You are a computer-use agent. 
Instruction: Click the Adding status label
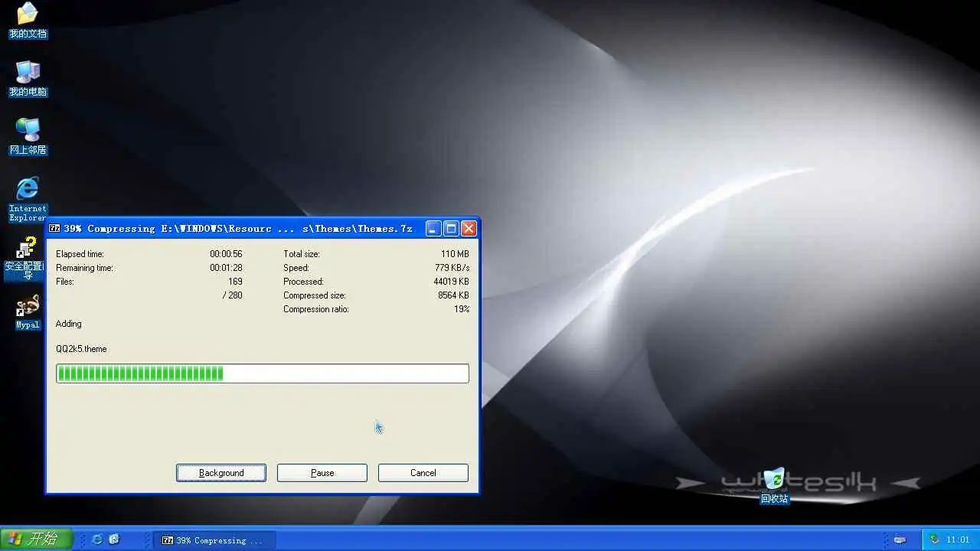(68, 324)
